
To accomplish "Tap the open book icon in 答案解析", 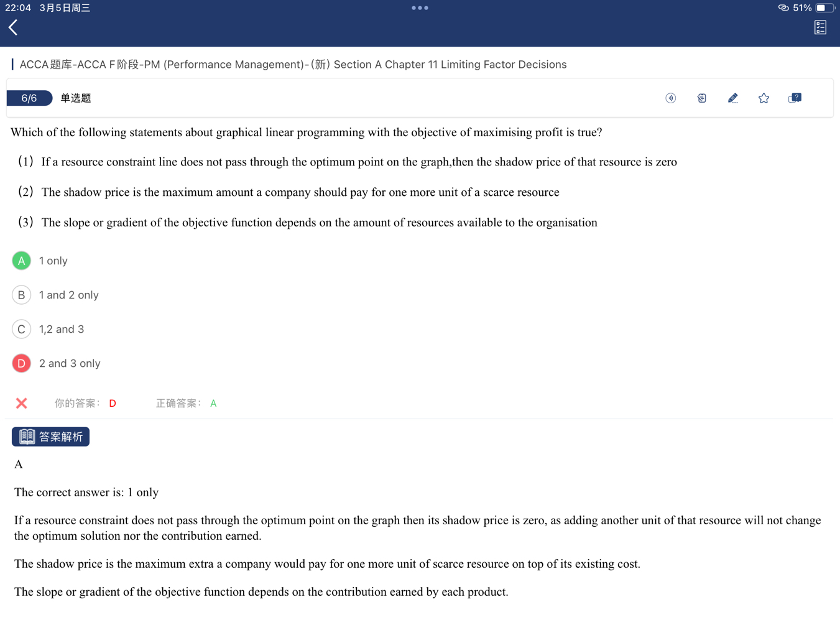I will (27, 437).
